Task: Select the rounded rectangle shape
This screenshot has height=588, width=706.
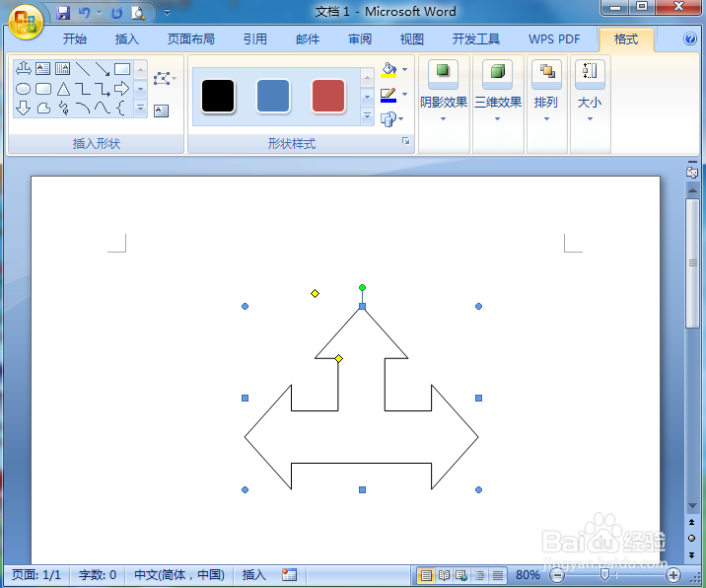Action: [42, 89]
